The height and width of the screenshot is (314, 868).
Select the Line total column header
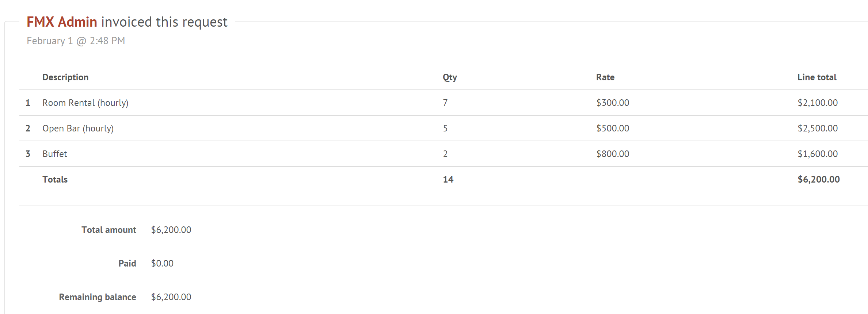tap(817, 77)
